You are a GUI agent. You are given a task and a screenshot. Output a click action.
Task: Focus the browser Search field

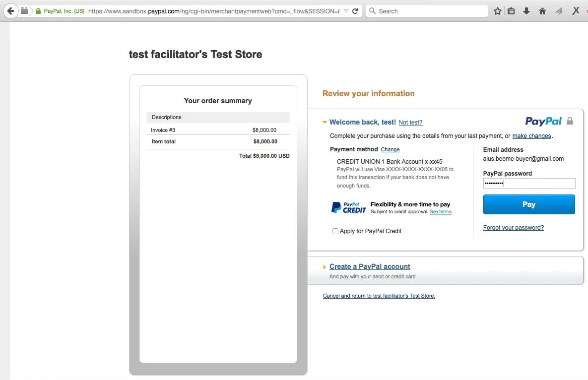[x=427, y=11]
